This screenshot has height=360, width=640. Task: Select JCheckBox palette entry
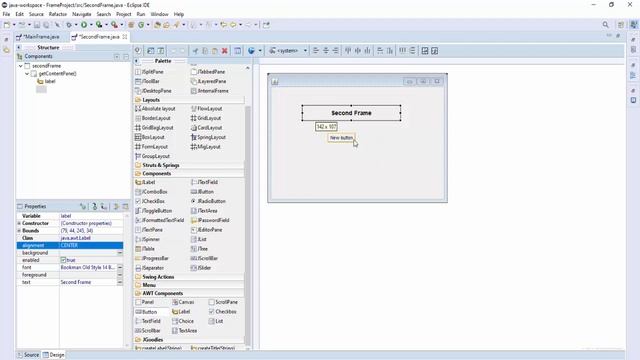[150, 201]
